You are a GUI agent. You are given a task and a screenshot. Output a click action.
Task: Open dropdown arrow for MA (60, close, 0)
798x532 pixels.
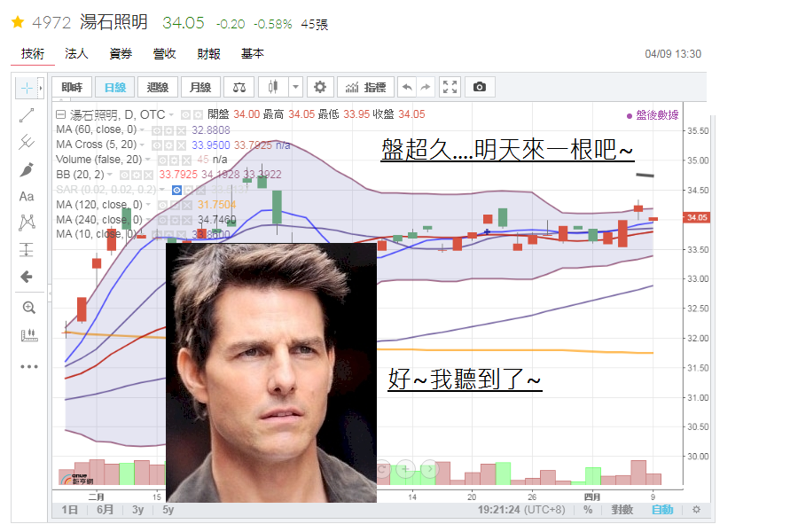click(x=143, y=130)
